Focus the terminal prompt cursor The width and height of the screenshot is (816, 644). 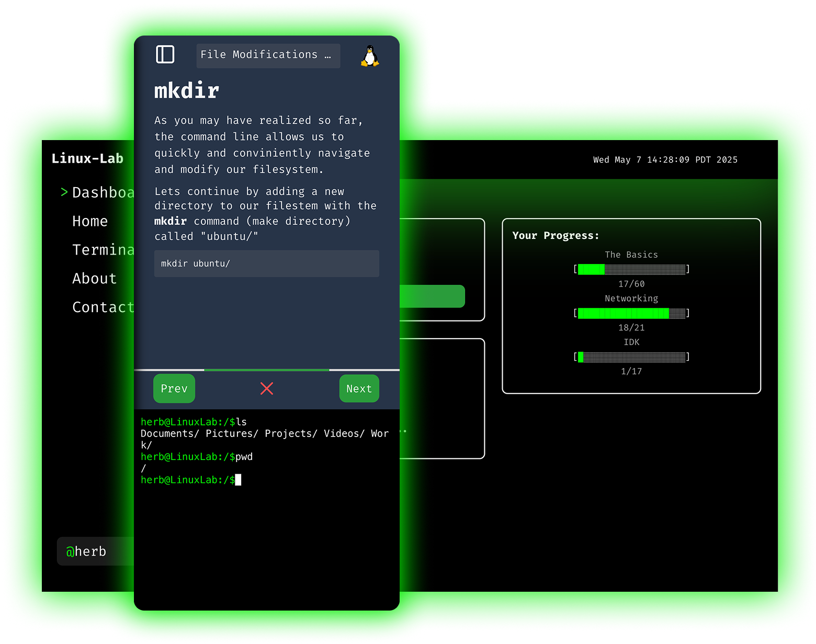(238, 480)
